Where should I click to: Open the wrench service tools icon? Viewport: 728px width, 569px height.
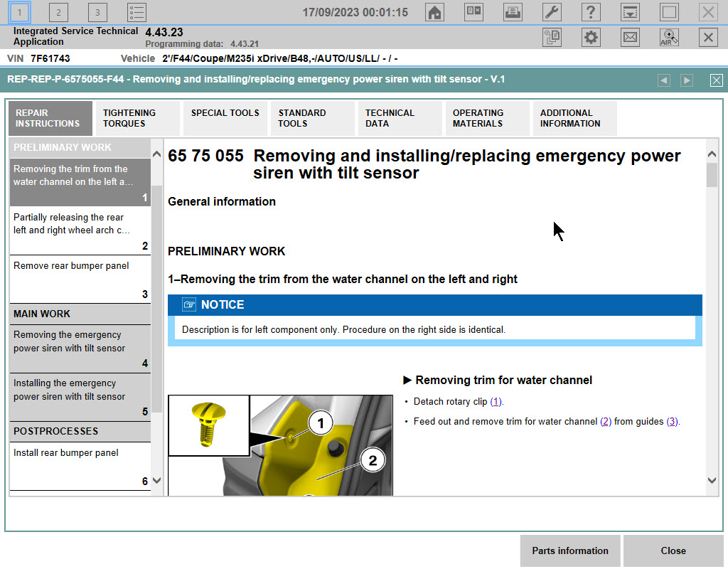(552, 12)
